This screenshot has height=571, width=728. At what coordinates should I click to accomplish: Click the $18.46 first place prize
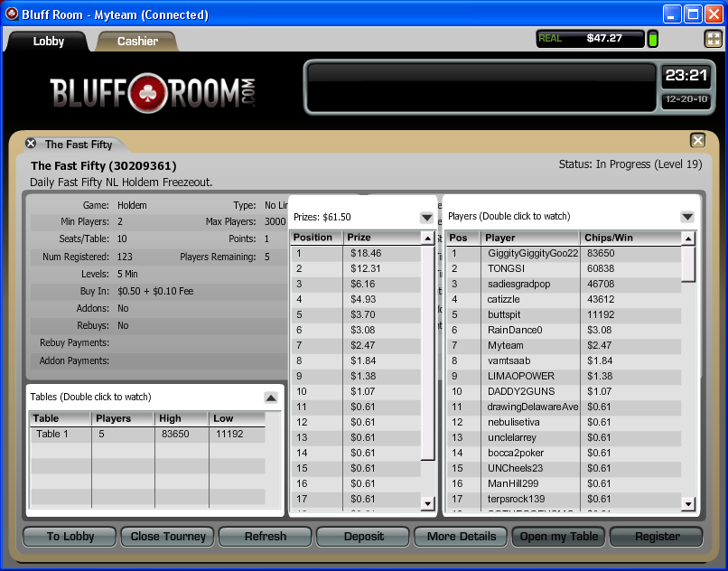coord(366,254)
